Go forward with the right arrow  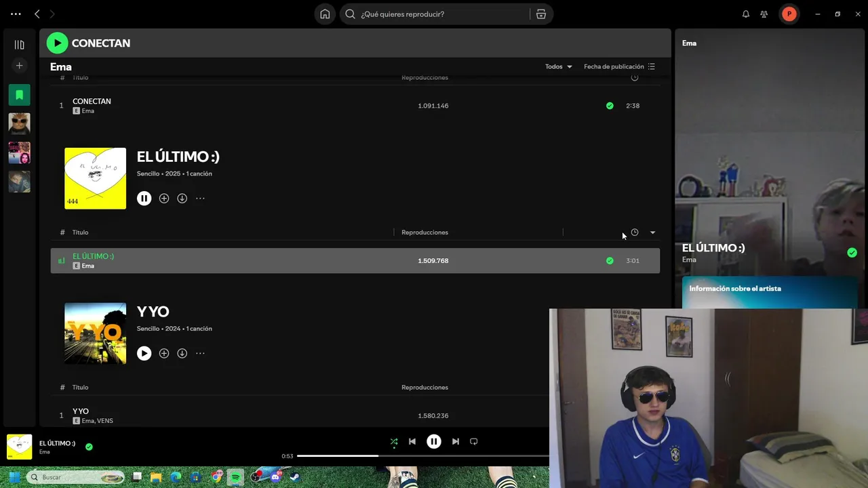[52, 14]
